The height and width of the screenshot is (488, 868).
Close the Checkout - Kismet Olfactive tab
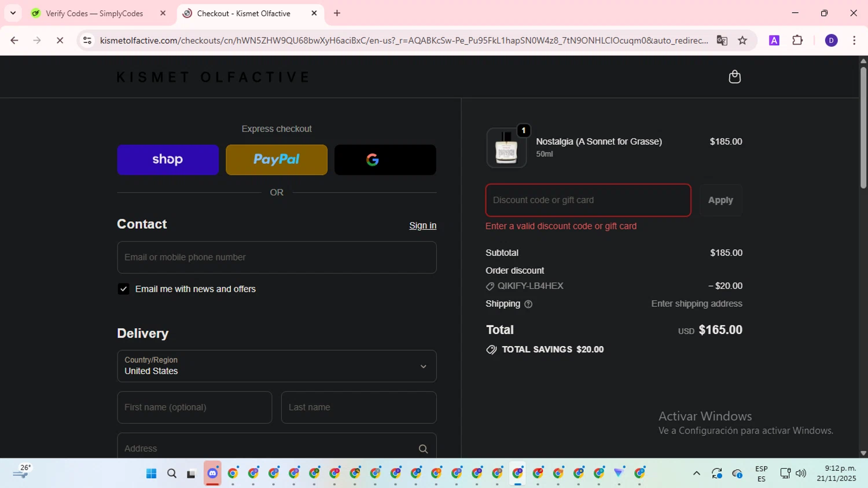pos(314,13)
